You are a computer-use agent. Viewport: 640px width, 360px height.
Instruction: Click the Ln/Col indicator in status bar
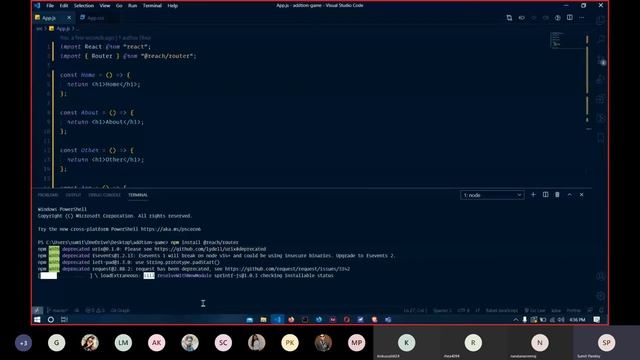coord(415,310)
